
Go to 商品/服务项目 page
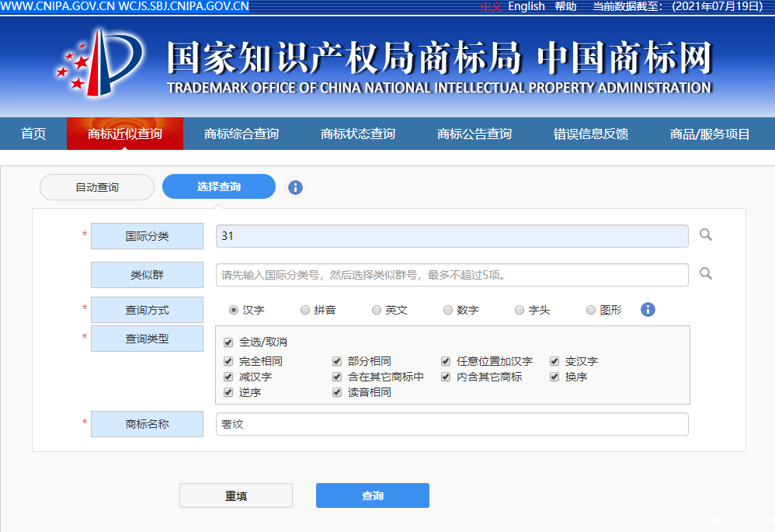tap(710, 134)
